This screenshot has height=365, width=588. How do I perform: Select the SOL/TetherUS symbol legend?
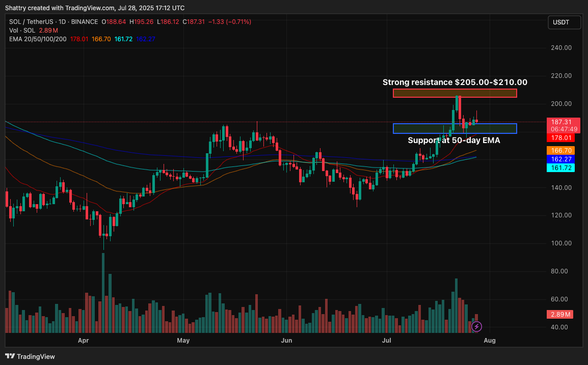pos(31,22)
